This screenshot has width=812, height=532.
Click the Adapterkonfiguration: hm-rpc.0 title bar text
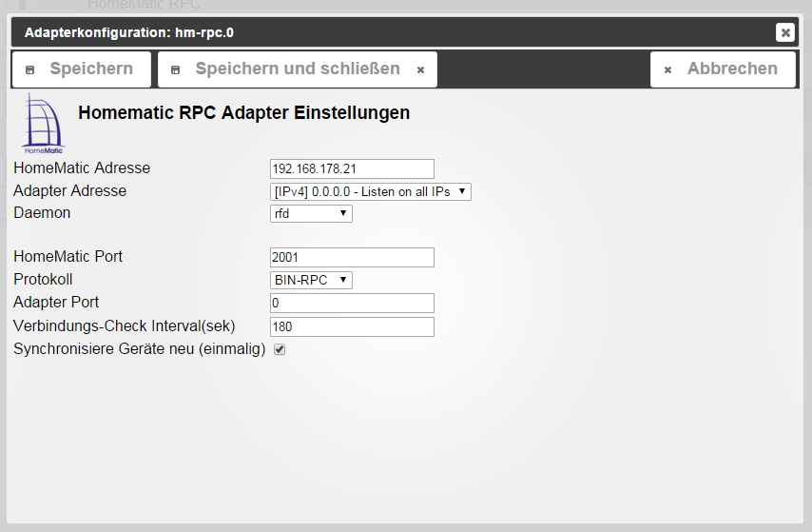coord(129,32)
